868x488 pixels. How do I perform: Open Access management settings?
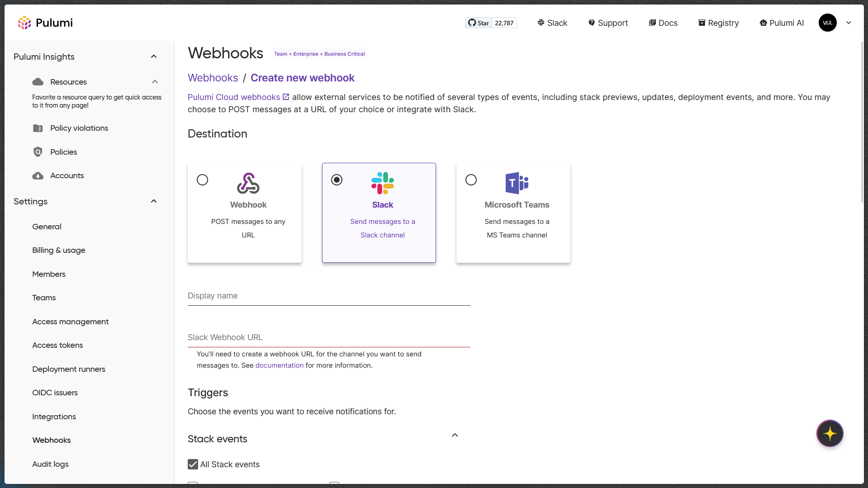(70, 322)
